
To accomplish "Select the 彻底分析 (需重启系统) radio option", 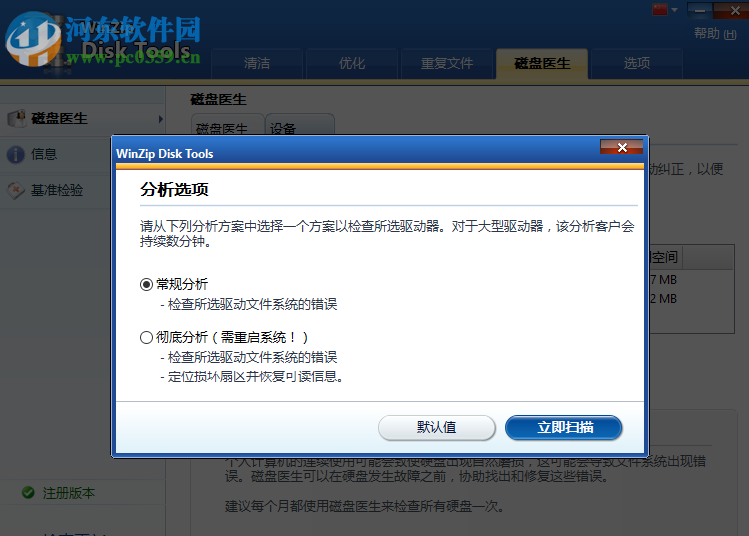I will pos(146,338).
